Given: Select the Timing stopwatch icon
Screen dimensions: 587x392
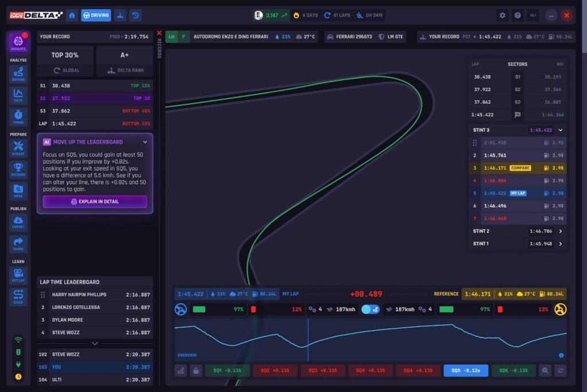Looking at the screenshot, I should coord(18,116).
